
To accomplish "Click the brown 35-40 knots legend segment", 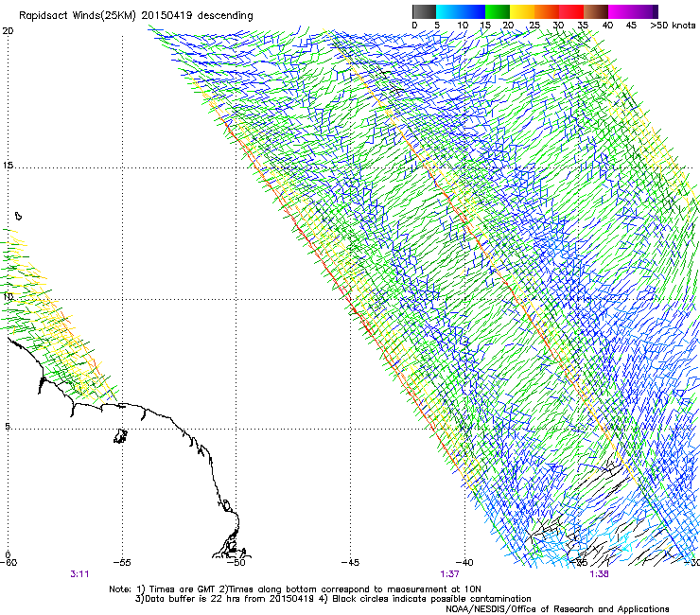I will click(x=596, y=11).
